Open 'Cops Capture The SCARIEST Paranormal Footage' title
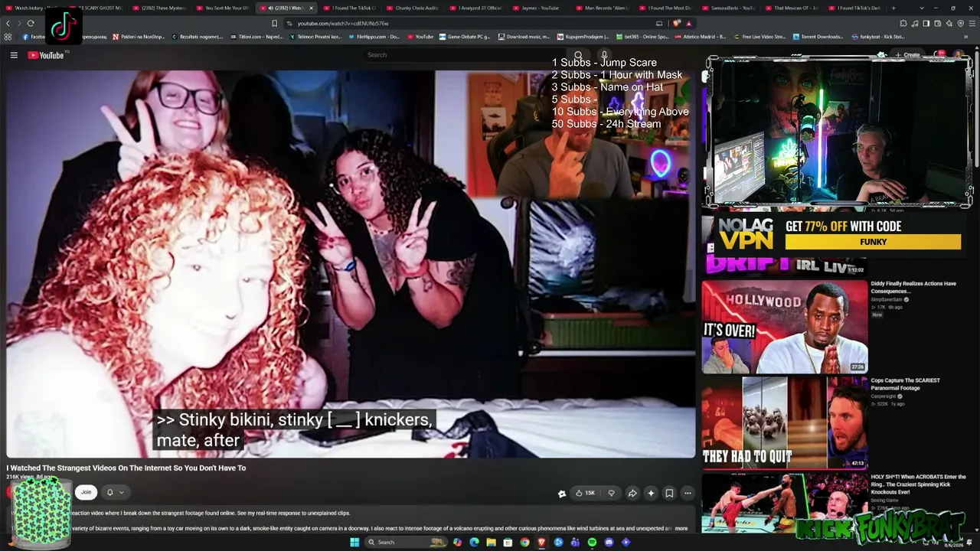This screenshot has width=980, height=551. tap(906, 384)
